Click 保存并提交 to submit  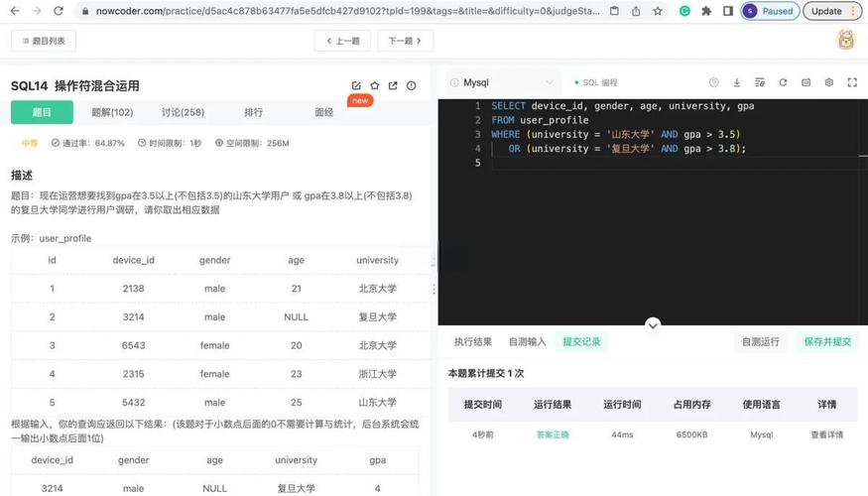click(x=827, y=342)
